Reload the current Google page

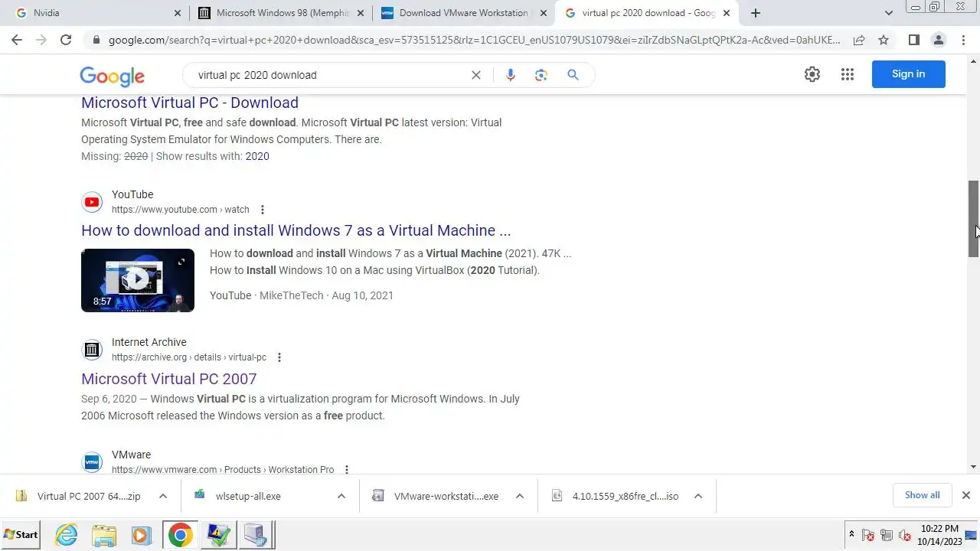[66, 40]
